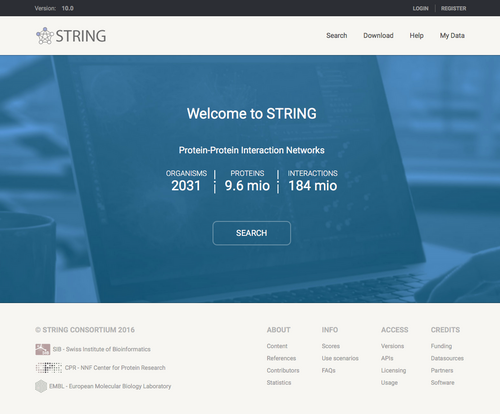Click the ORGANISMS 2031 statistic

(x=186, y=181)
